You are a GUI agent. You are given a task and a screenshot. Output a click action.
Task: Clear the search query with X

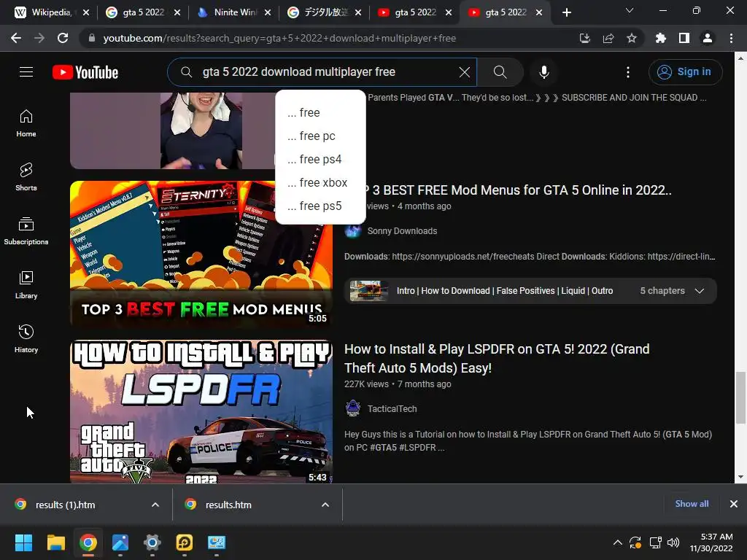[x=465, y=72]
